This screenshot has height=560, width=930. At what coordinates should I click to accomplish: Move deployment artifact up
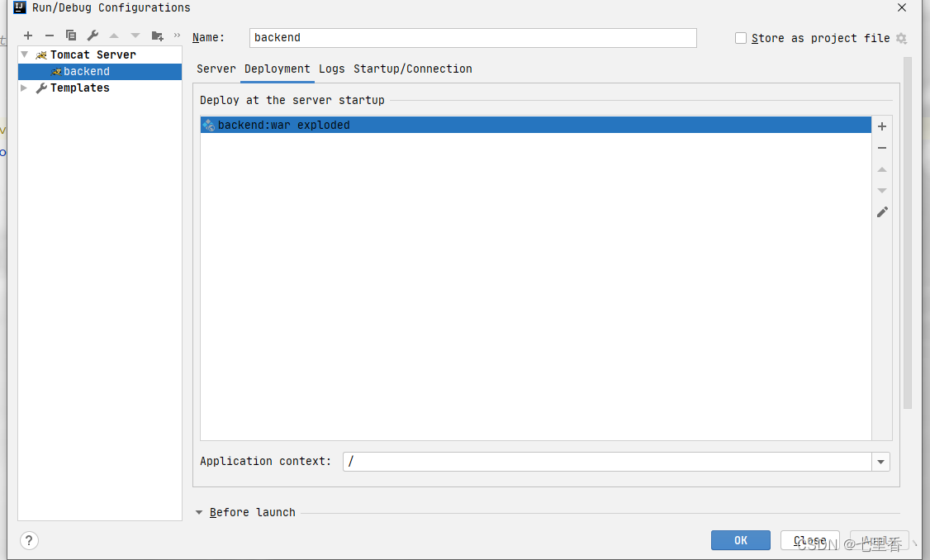[x=882, y=169]
